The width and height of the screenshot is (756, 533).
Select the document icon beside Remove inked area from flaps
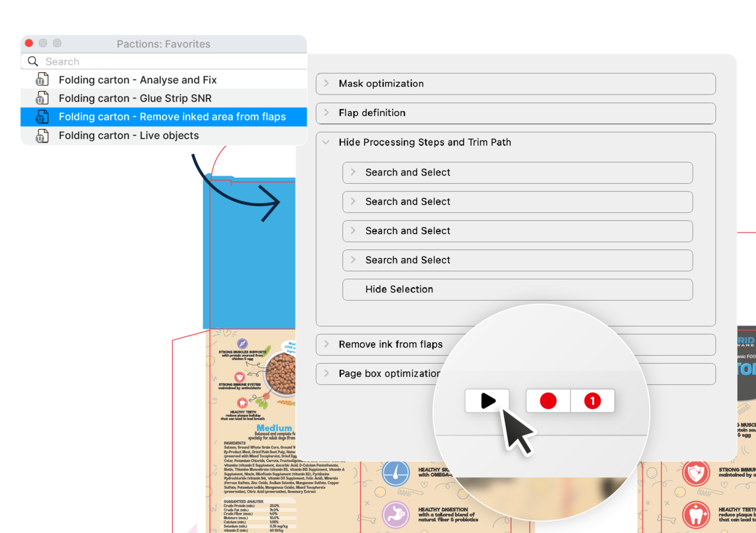42,116
